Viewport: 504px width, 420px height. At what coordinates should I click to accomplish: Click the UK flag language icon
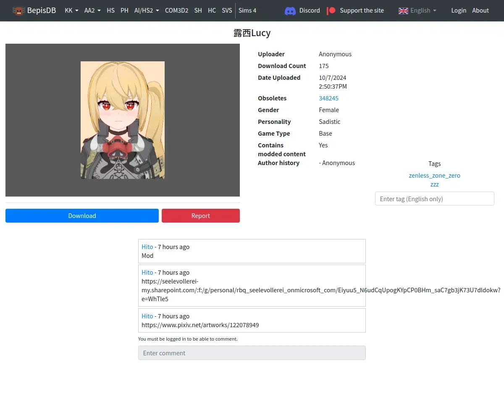point(403,10)
